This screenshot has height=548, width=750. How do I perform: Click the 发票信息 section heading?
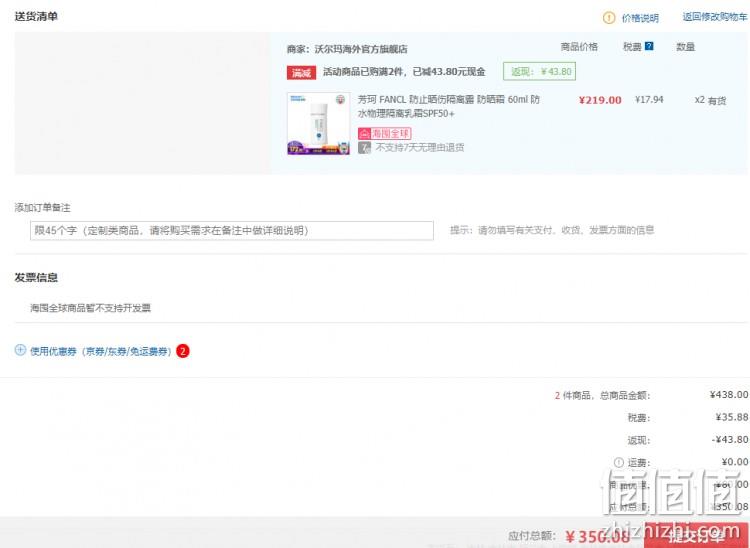(x=36, y=277)
